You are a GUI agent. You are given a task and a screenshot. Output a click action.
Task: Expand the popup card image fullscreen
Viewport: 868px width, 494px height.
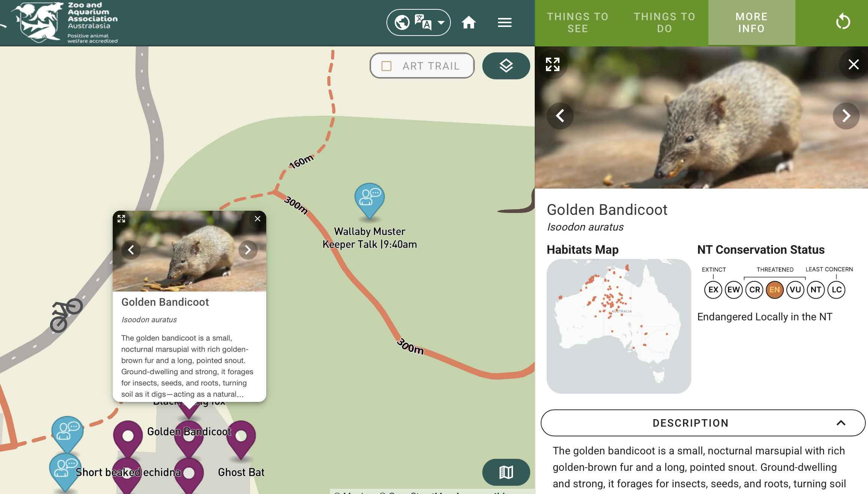(121, 219)
